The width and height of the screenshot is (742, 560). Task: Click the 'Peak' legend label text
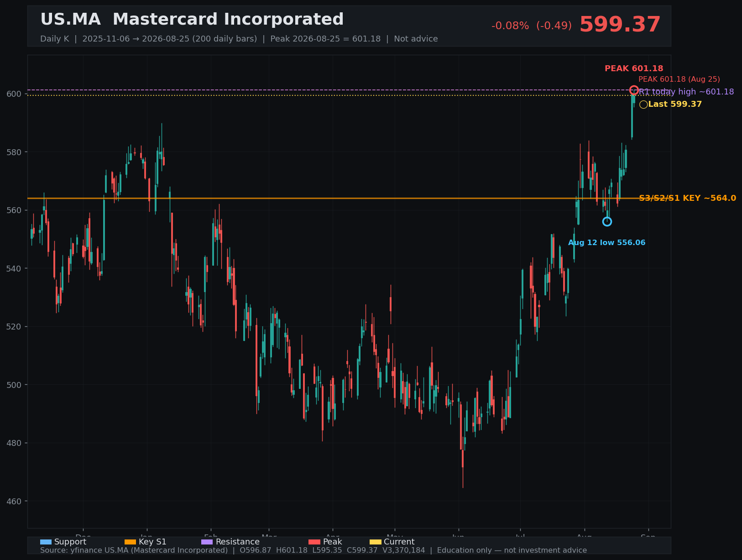(332, 542)
